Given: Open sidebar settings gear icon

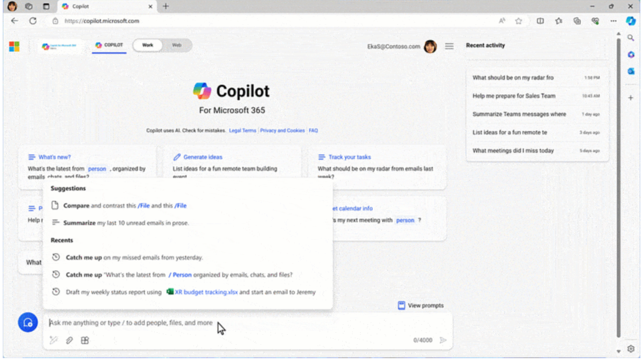Looking at the screenshot, I should pos(631,349).
